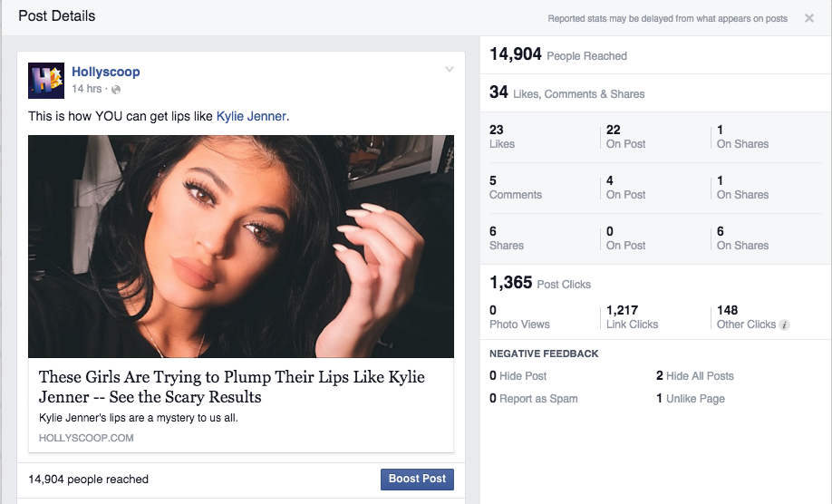The width and height of the screenshot is (832, 504).
Task: Click the 6 On Shares shares value
Action: pos(742,238)
